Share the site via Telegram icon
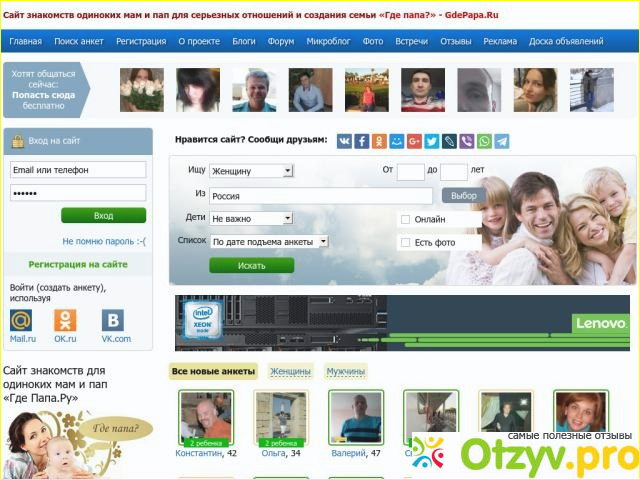The width and height of the screenshot is (640, 480). (x=501, y=142)
